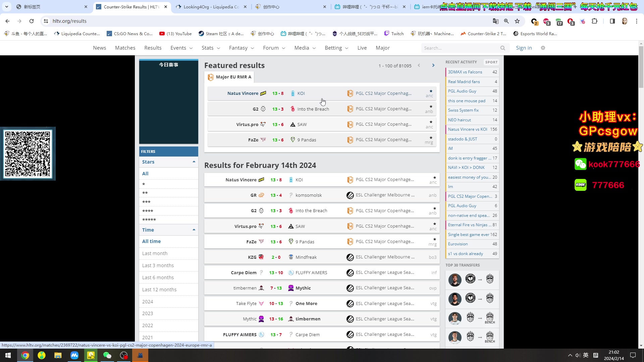Open the Live menu item
The image size is (644, 362).
(x=362, y=48)
